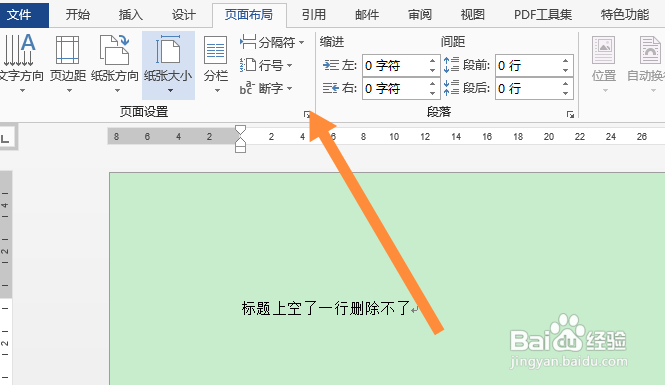Switch to the 开始 tab
Screen dimensions: 665x385
pos(78,15)
